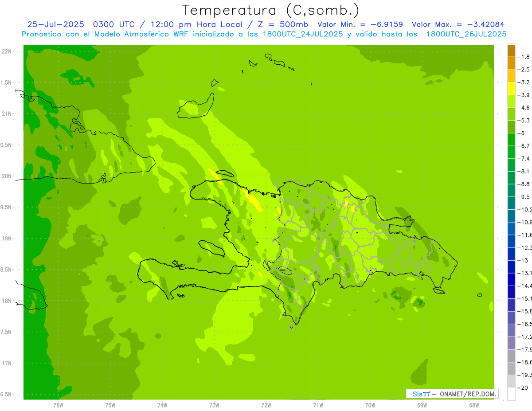Viewport: 532px width, 411px height.
Task: Click the 22N latitude label
Action: 8,51
